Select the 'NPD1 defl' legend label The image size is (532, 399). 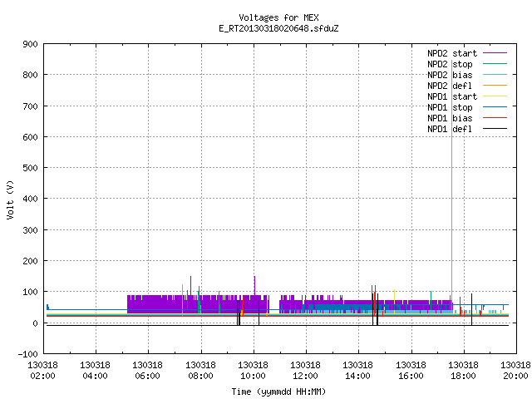[x=450, y=129]
